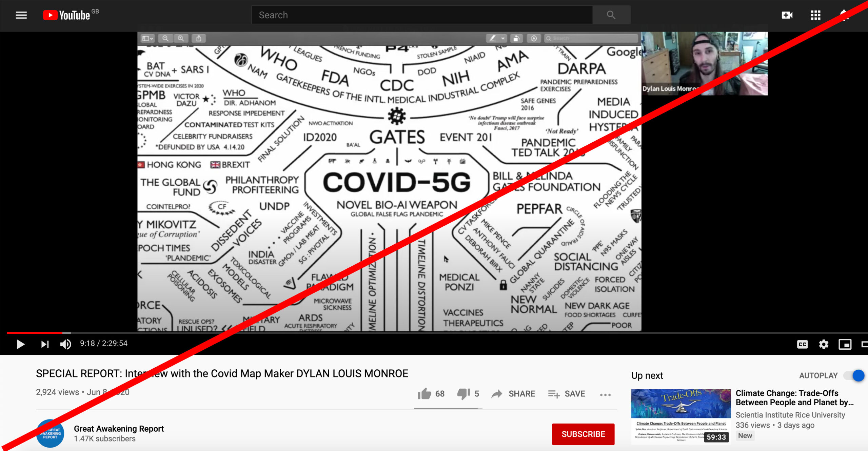Click the PDF viewer search field
This screenshot has height=451, width=868.
click(x=591, y=38)
